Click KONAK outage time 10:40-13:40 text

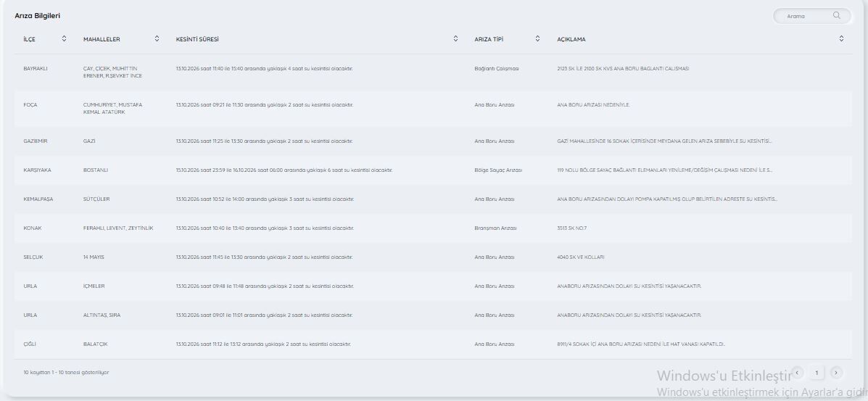[265, 228]
